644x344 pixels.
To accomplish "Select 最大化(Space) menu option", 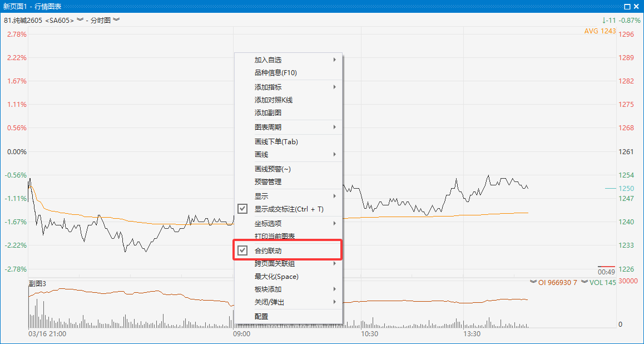I will (x=276, y=277).
